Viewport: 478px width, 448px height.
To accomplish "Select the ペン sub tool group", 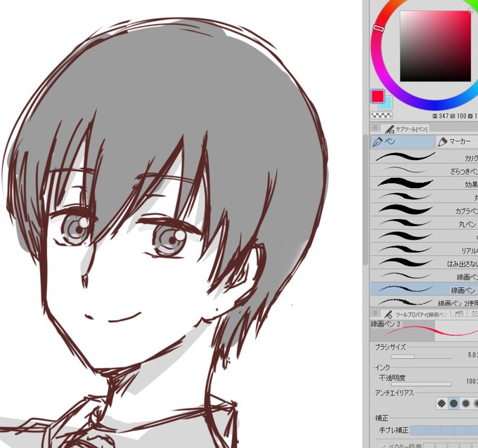I will click(x=402, y=142).
